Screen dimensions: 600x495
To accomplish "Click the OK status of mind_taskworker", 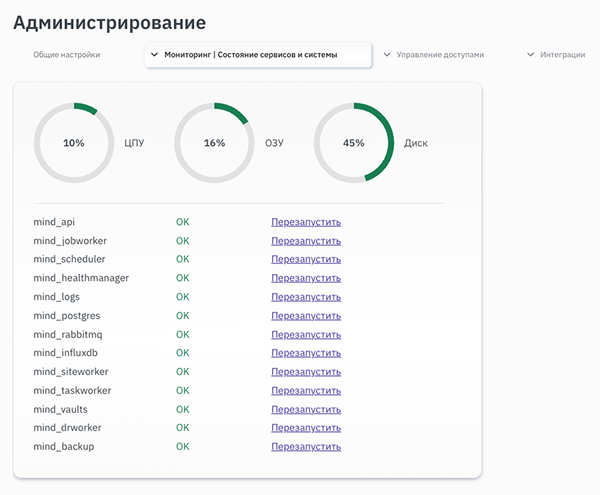I will tap(183, 391).
